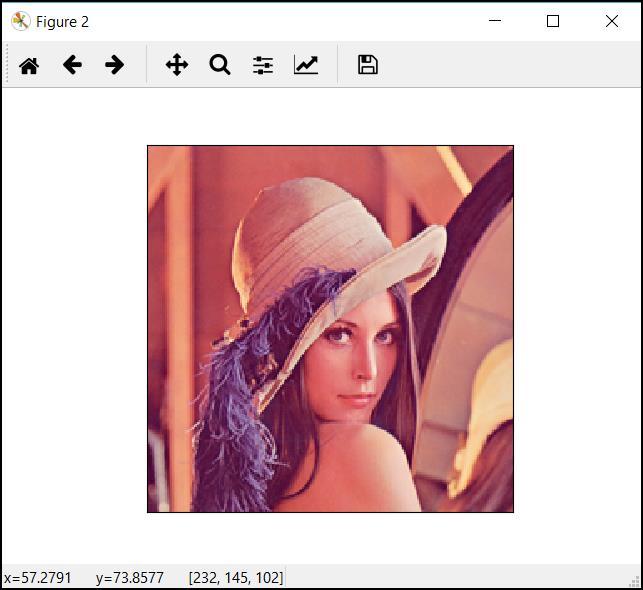Screen dimensions: 643x590
Task: Maximize the Figure 2 window
Action: tap(553, 21)
